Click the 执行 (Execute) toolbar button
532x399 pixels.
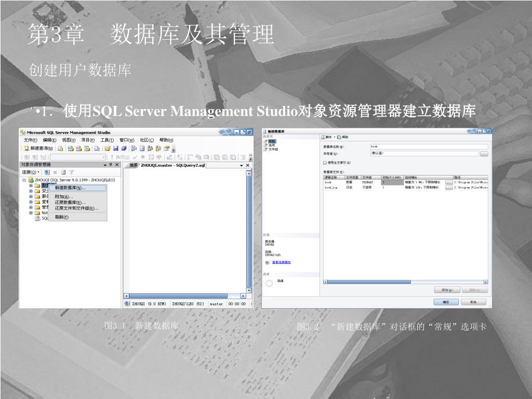[x=119, y=157]
